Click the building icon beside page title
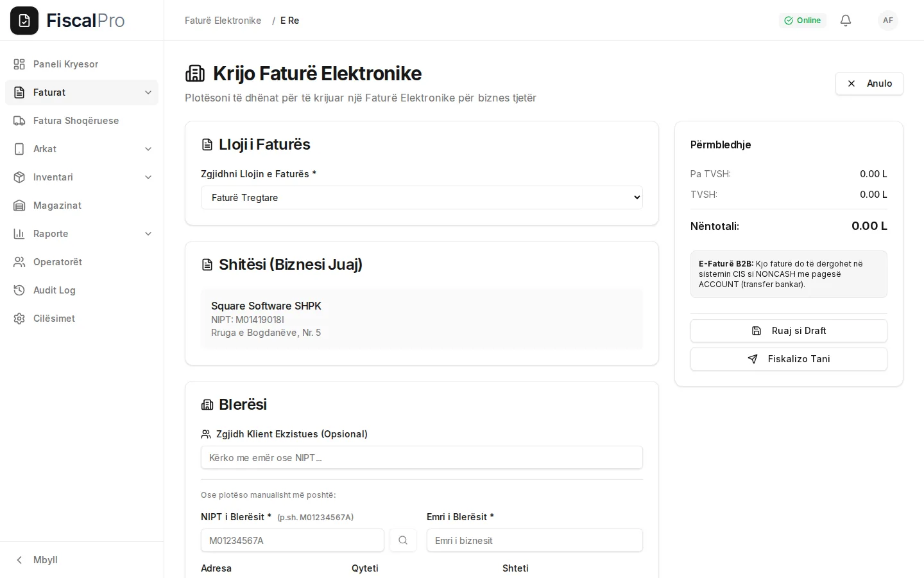This screenshot has width=924, height=578. click(x=195, y=74)
